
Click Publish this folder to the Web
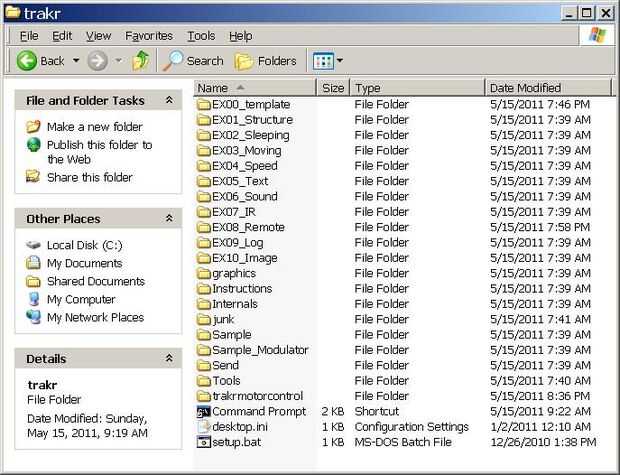pos(99,152)
